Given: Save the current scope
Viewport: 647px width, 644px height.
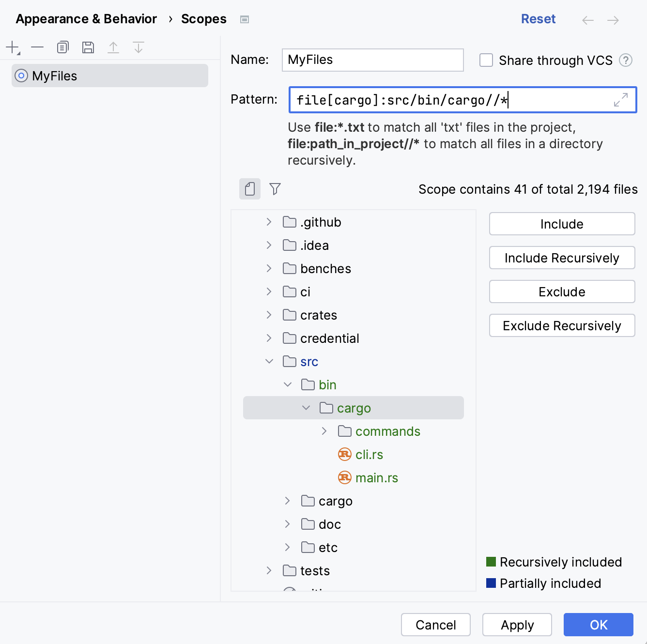Looking at the screenshot, I should pyautogui.click(x=88, y=47).
